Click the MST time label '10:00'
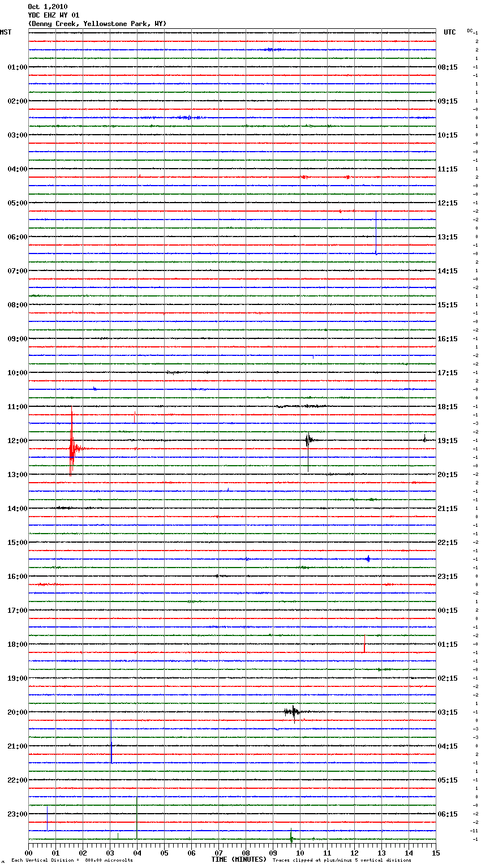Viewport: 481px width, 868px height. pyautogui.click(x=18, y=373)
